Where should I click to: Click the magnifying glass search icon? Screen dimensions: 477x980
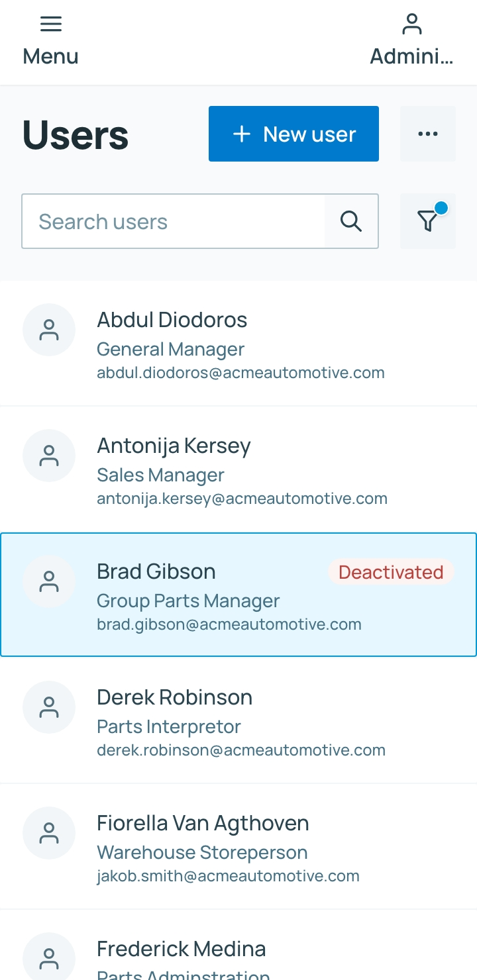tap(351, 221)
